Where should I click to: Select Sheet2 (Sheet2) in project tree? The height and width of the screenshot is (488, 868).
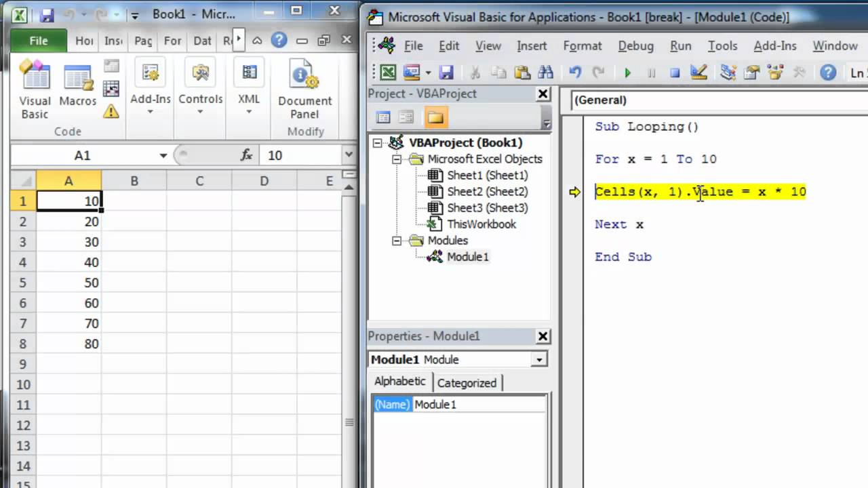coord(487,192)
